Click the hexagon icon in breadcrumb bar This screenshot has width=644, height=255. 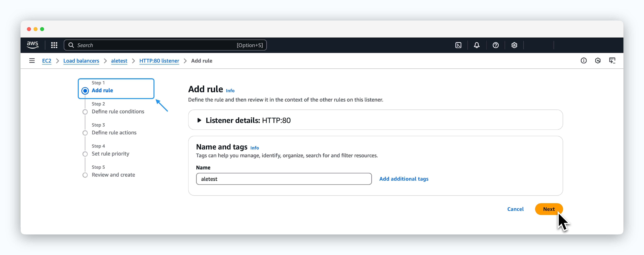[x=598, y=61]
